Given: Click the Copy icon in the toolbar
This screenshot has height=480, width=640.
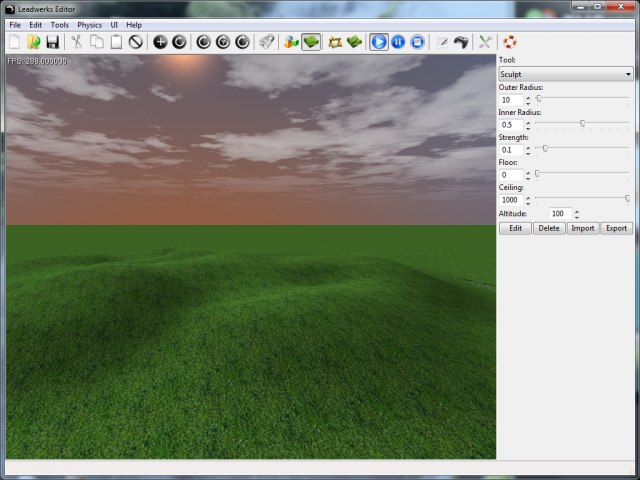Looking at the screenshot, I should coord(97,42).
